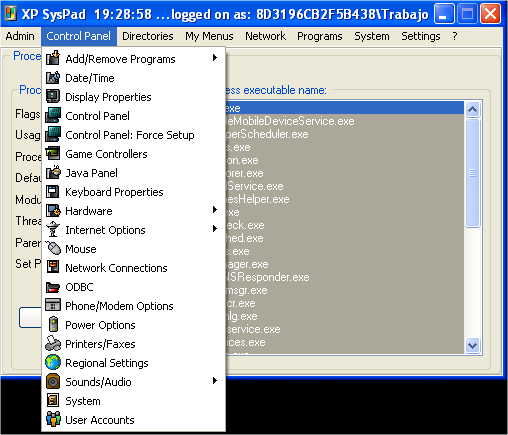The height and width of the screenshot is (435, 508).
Task: Click the Printers/Faxes printer icon
Action: pyautogui.click(x=53, y=344)
